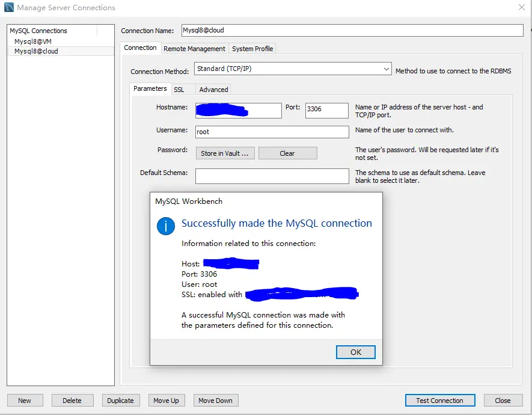
Task: Click Store in Vault button
Action: coord(225,153)
